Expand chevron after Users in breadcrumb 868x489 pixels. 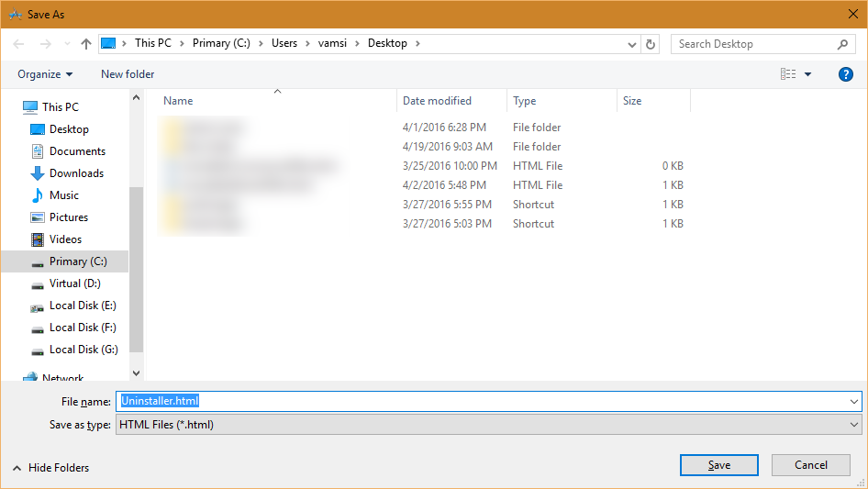[307, 43]
